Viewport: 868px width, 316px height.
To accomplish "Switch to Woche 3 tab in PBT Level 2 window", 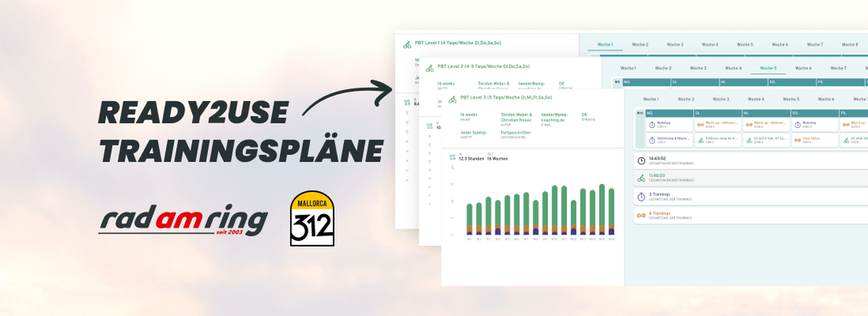I will tap(698, 68).
